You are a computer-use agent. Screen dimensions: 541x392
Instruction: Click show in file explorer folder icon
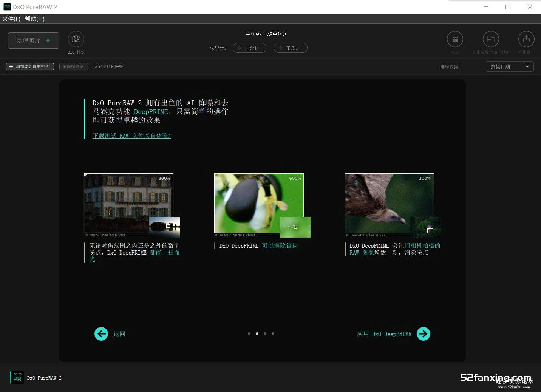pyautogui.click(x=491, y=39)
